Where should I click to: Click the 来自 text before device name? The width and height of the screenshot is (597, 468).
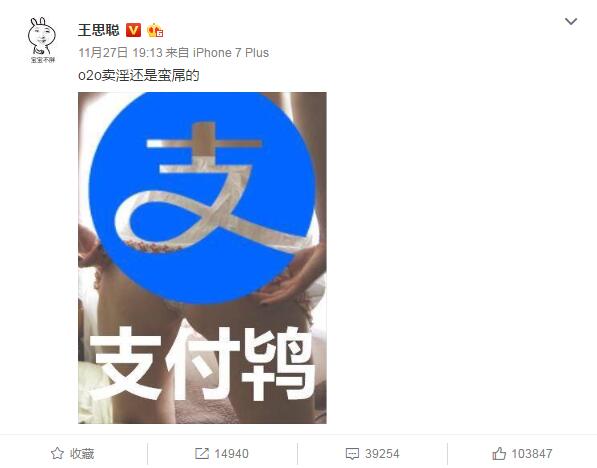177,53
